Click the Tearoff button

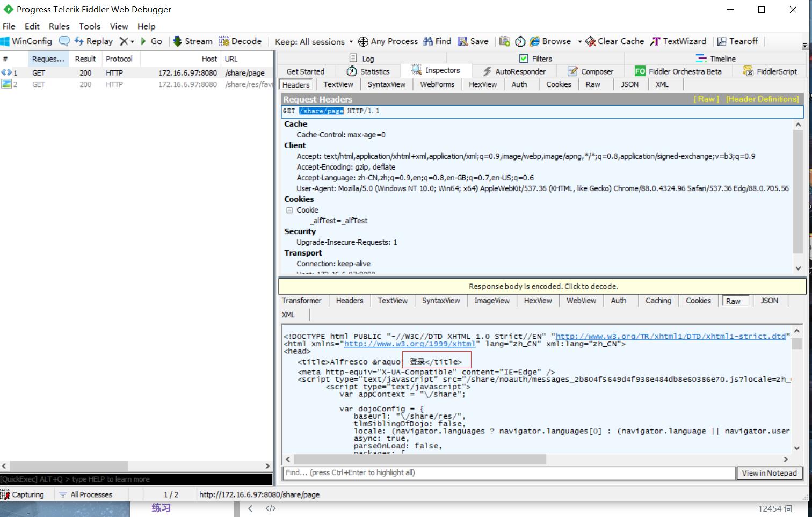pyautogui.click(x=737, y=41)
